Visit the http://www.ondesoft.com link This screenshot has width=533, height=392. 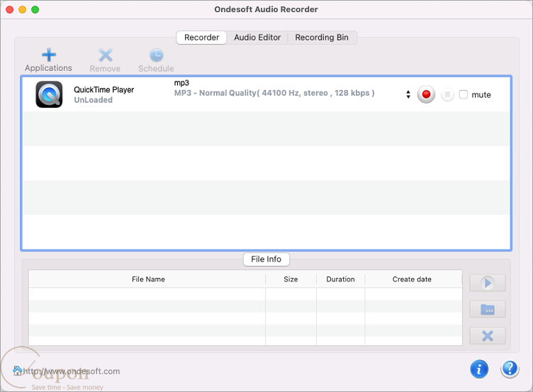click(x=72, y=371)
